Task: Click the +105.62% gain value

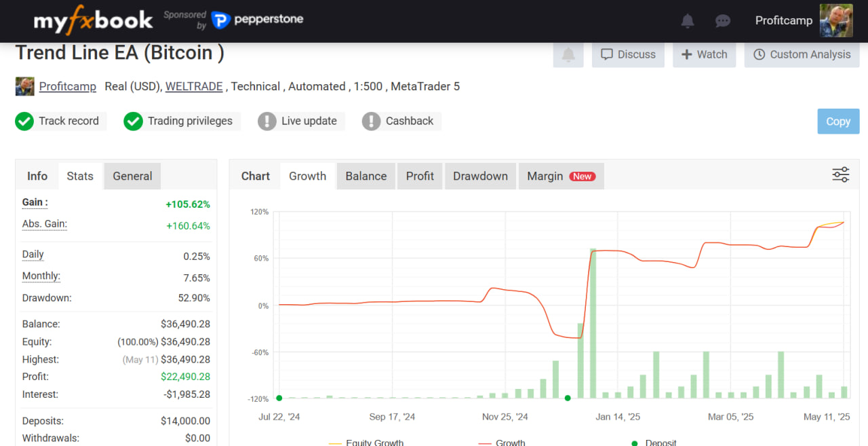Action: point(188,204)
